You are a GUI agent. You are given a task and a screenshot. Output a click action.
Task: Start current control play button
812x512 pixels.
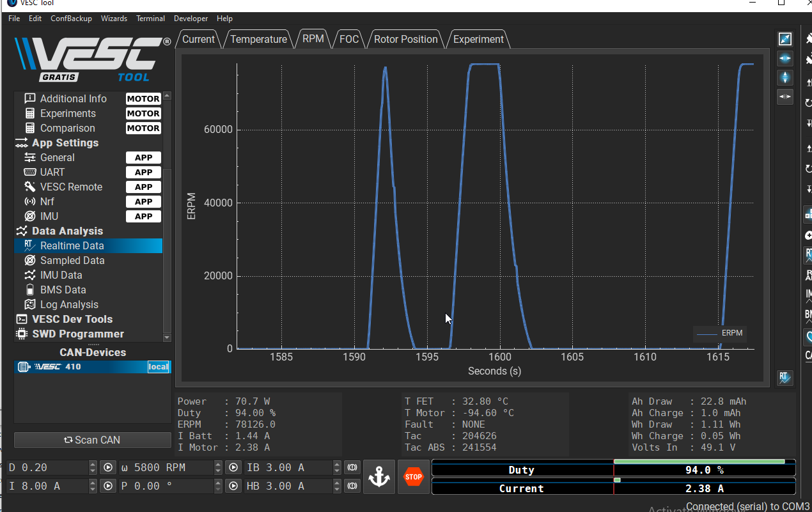click(107, 486)
